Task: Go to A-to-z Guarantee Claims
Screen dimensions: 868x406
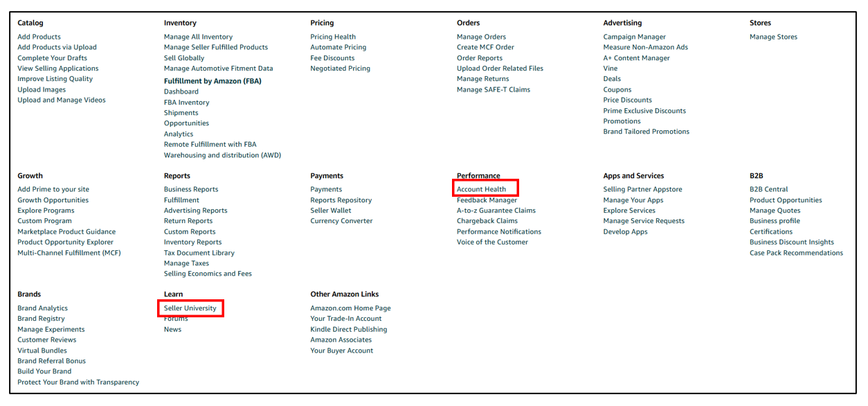Action: pos(496,211)
